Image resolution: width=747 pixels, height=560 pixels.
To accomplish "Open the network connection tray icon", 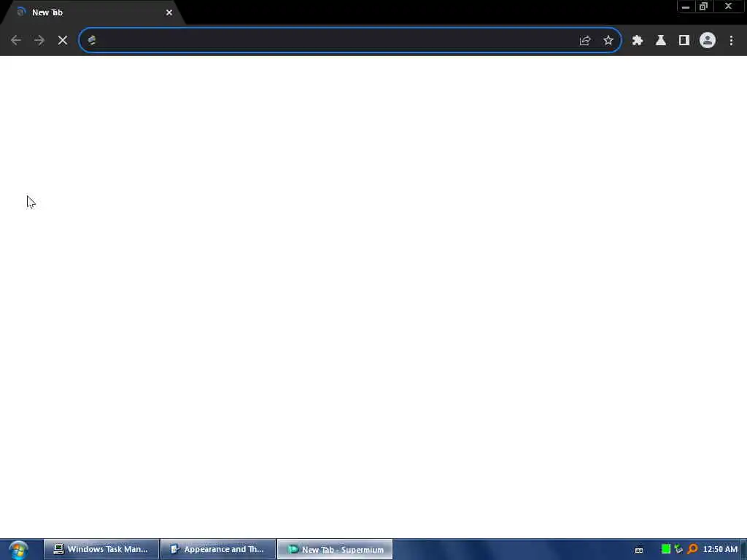I will (x=679, y=549).
